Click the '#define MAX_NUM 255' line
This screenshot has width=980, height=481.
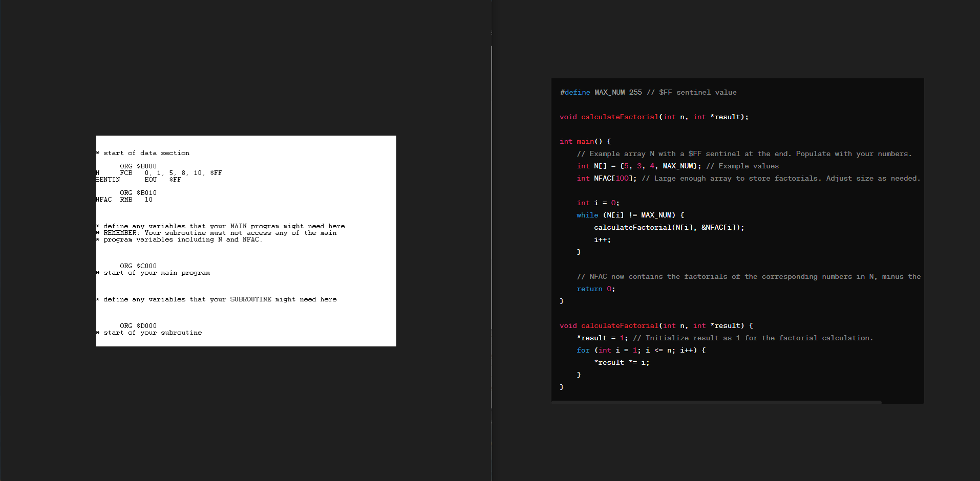tap(648, 92)
